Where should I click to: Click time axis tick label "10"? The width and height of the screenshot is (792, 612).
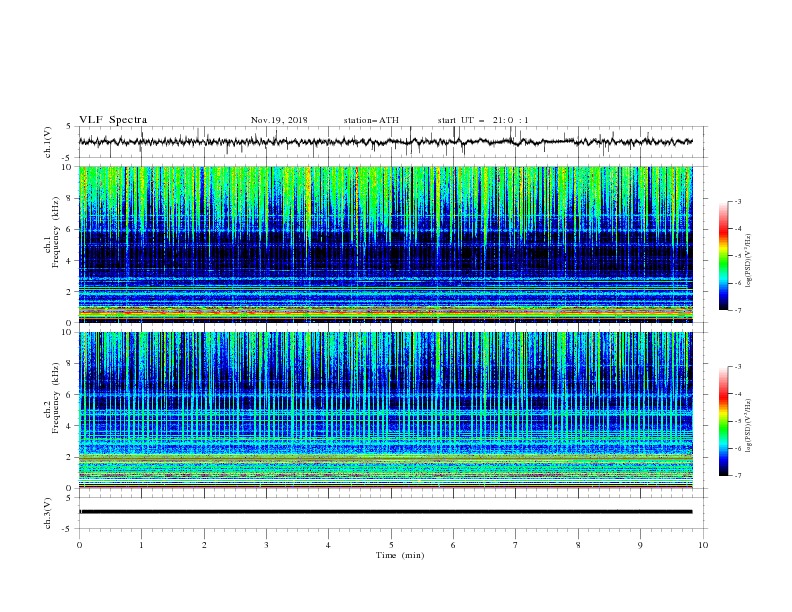[x=703, y=545]
